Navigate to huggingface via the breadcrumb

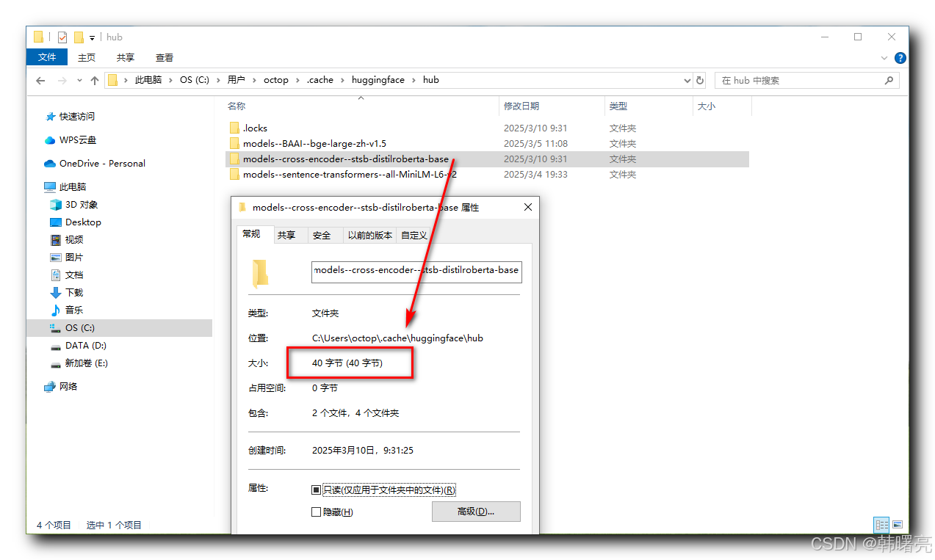(x=378, y=80)
